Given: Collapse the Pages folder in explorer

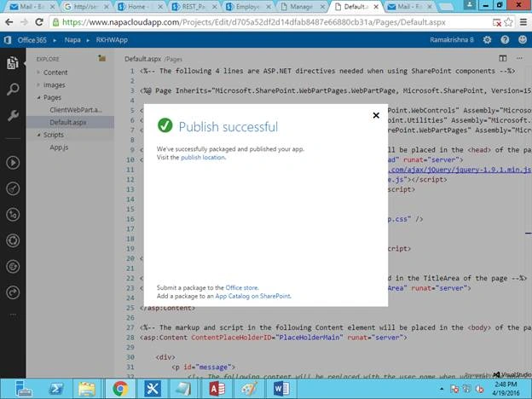Looking at the screenshot, I should [38, 98].
